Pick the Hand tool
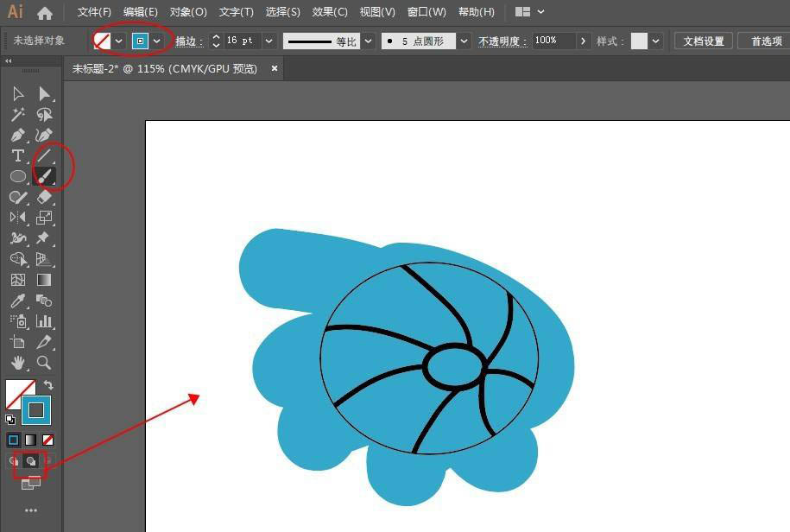This screenshot has width=790, height=532. pyautogui.click(x=18, y=362)
